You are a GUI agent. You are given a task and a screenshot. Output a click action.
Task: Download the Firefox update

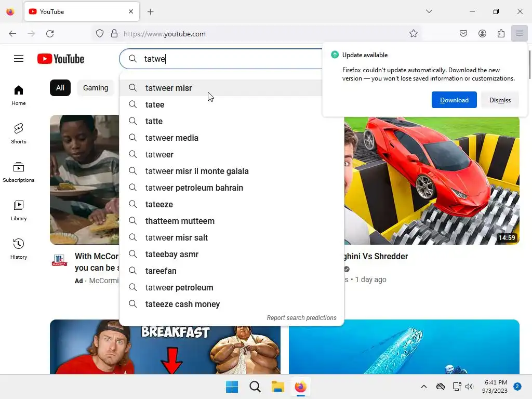(x=454, y=100)
